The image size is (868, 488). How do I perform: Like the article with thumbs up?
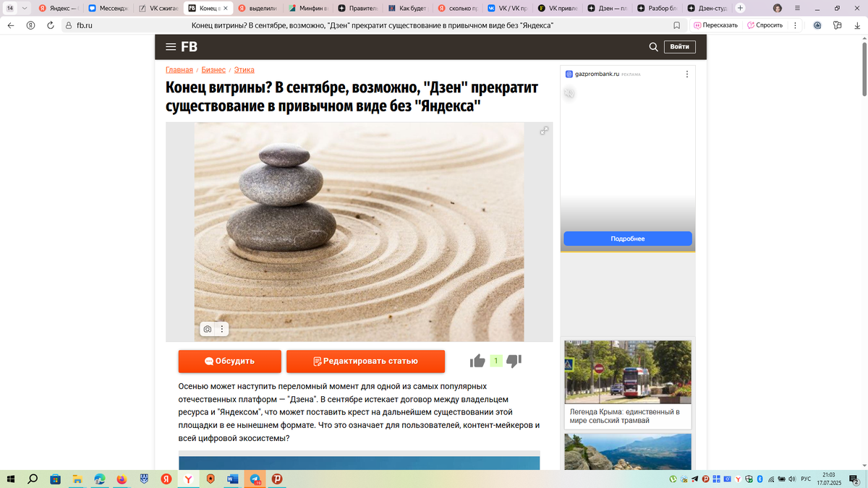[477, 360]
